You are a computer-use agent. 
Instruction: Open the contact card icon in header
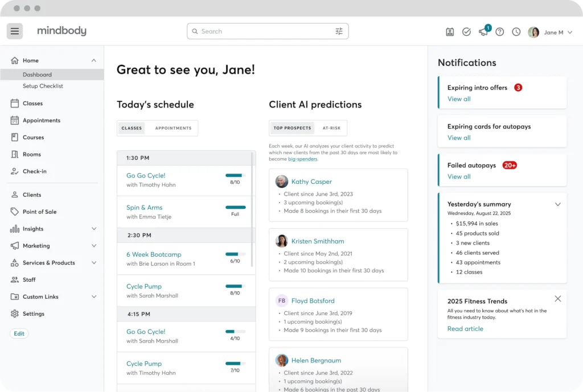click(450, 32)
